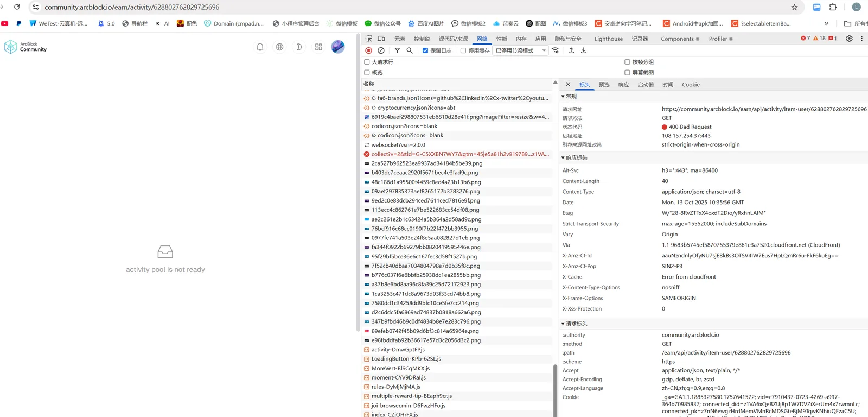This screenshot has width=868, height=417.
Task: Select the websocket?vsn=2.0.0 request
Action: 456,145
